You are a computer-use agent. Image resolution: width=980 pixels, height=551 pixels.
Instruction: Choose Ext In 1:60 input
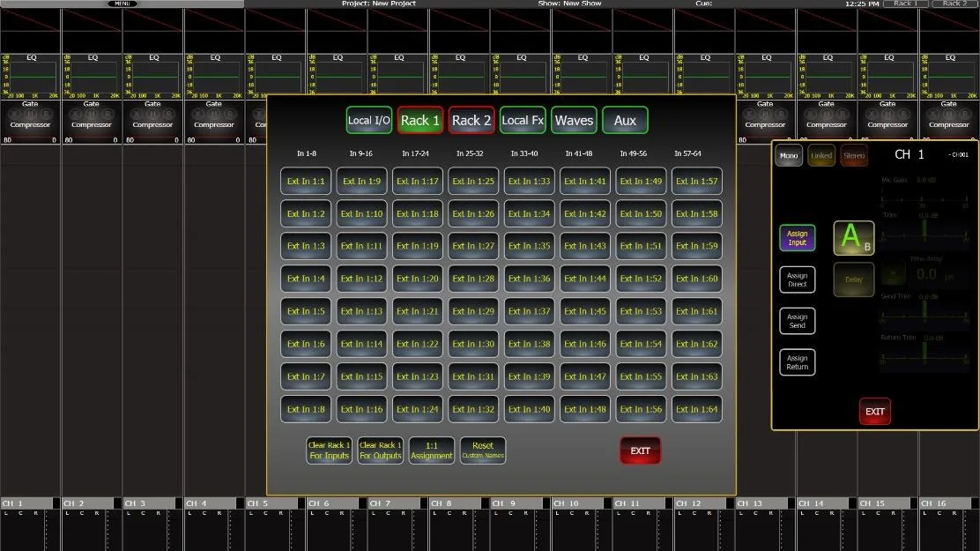(697, 279)
